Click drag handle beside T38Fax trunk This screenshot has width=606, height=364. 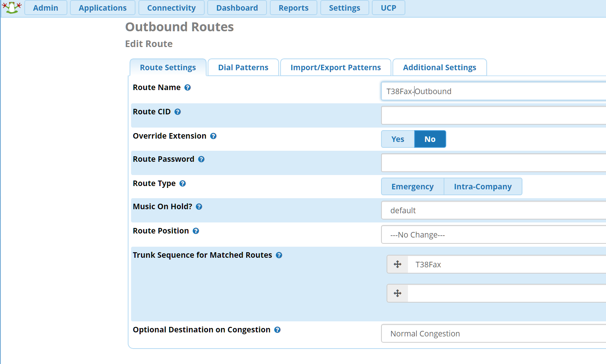397,264
